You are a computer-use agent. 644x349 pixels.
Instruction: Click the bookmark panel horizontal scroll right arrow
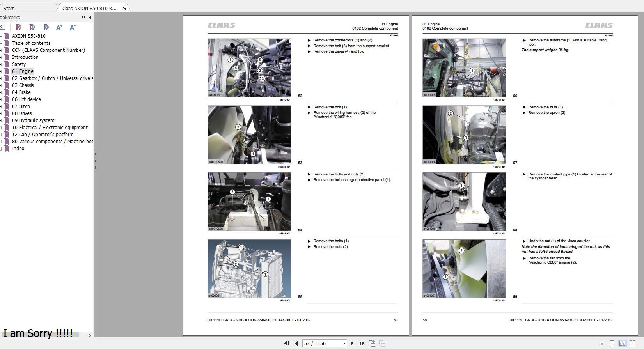click(x=90, y=335)
